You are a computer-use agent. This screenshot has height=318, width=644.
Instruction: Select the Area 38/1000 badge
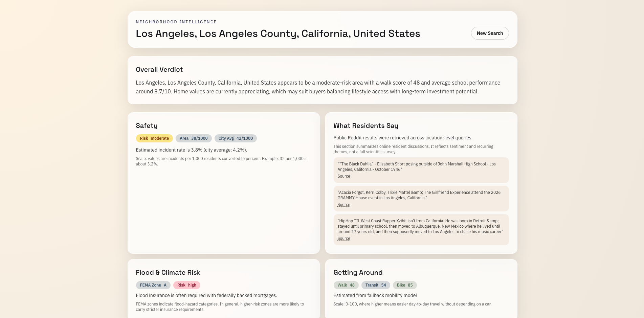point(194,138)
